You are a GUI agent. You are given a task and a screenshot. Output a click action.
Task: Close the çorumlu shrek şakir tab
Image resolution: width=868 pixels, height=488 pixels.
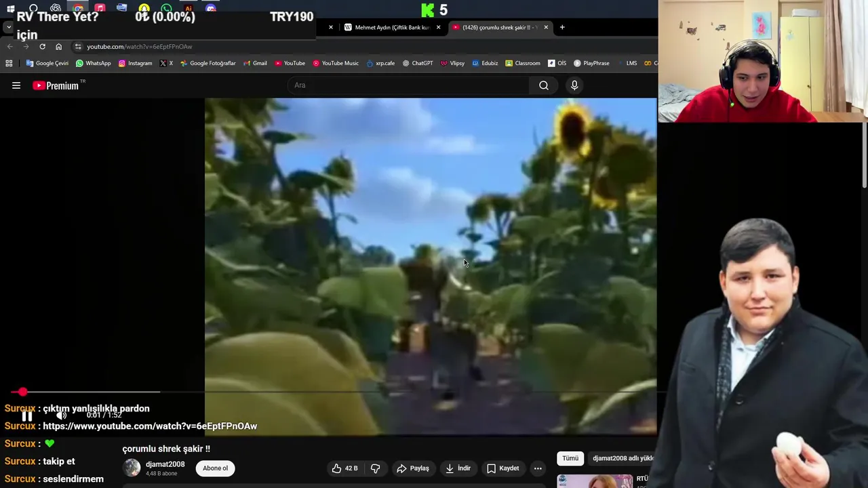(x=546, y=27)
